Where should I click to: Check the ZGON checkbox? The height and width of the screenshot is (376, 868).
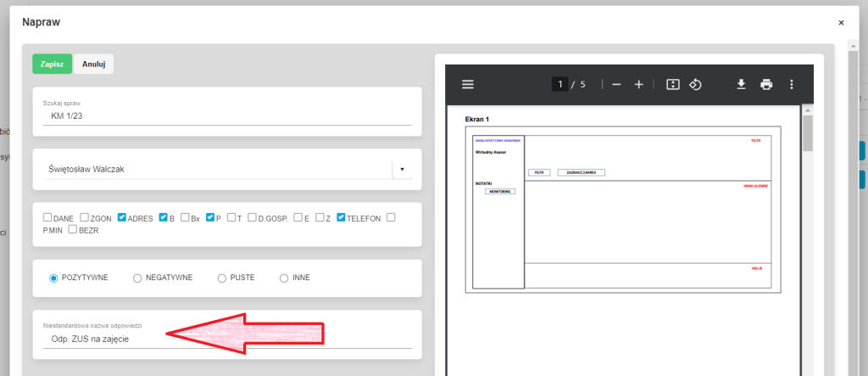point(84,217)
